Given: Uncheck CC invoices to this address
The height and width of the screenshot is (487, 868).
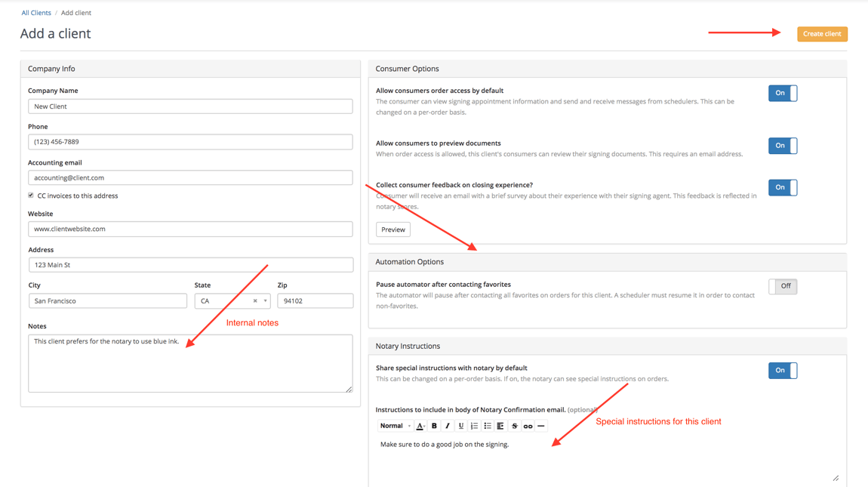Looking at the screenshot, I should click(31, 195).
